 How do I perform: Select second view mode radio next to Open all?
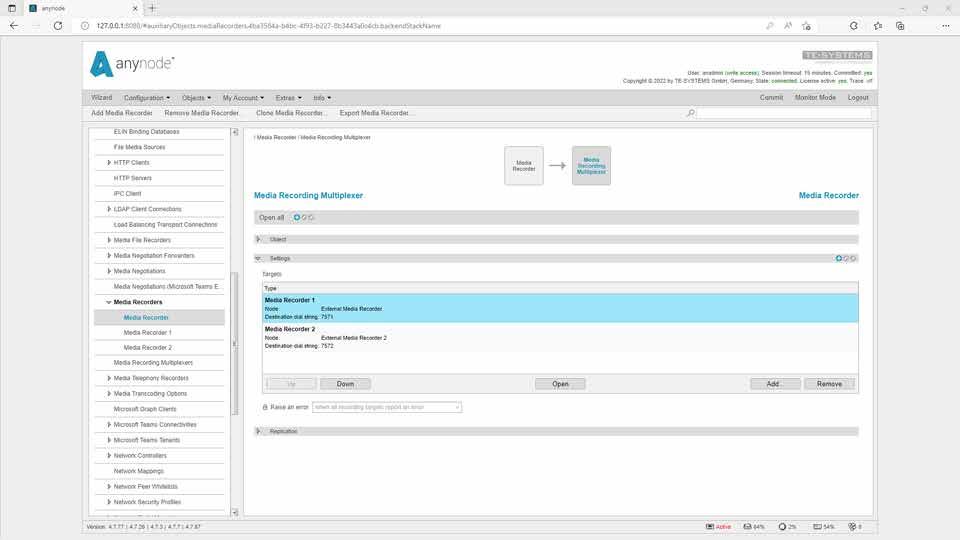point(304,217)
